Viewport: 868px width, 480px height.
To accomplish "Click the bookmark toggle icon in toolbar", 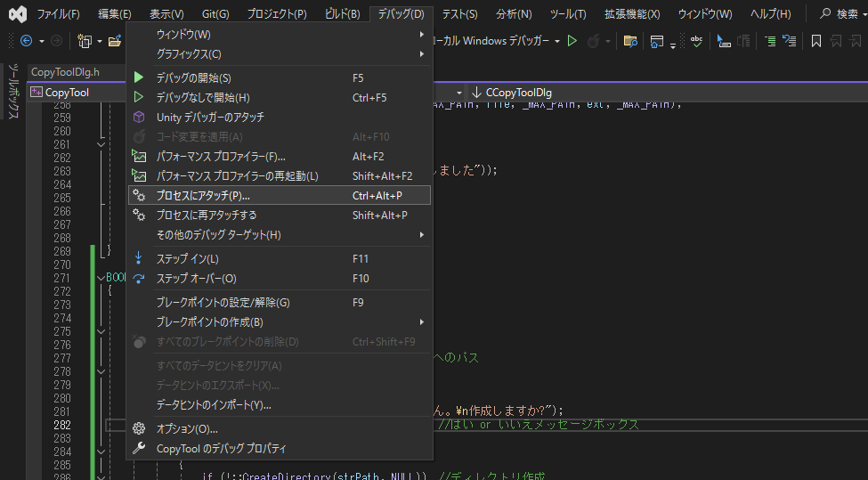I will click(x=815, y=41).
